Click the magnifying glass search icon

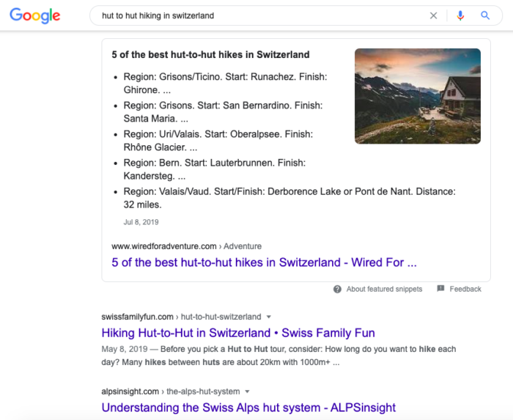tap(485, 15)
